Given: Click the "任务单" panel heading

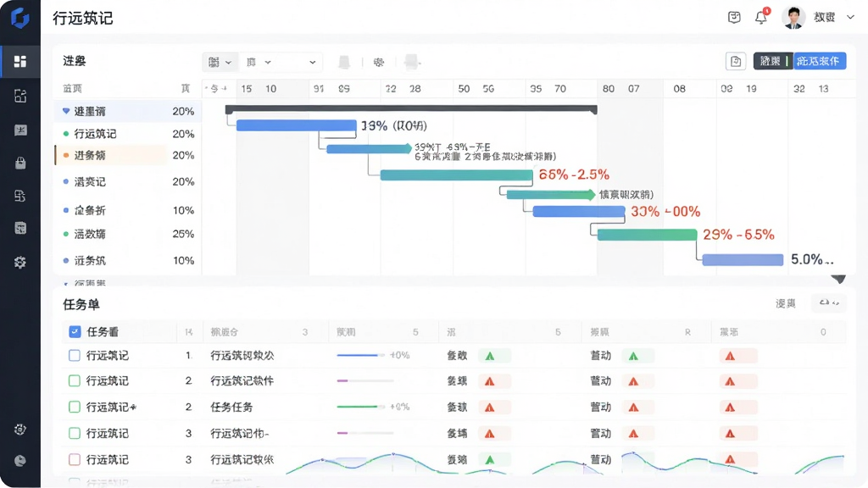Looking at the screenshot, I should 81,304.
